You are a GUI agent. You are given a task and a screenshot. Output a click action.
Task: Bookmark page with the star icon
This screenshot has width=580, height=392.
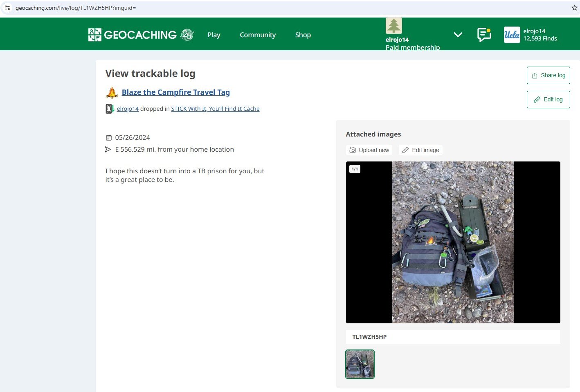point(574,8)
